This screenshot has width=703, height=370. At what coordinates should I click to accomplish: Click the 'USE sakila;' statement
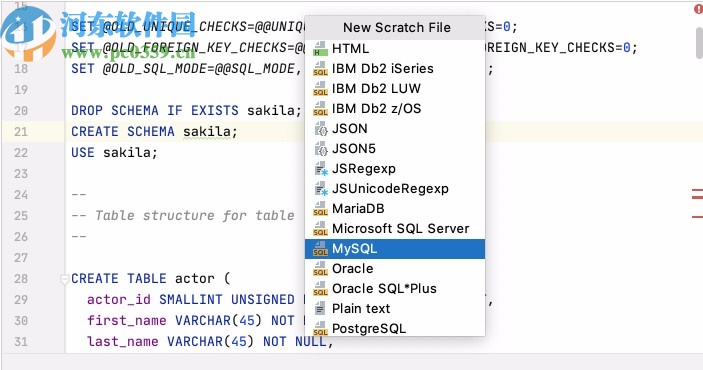114,152
